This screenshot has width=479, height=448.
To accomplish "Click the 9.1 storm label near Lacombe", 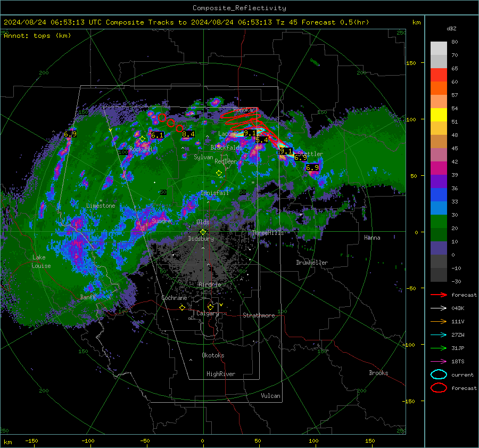I will [250, 133].
